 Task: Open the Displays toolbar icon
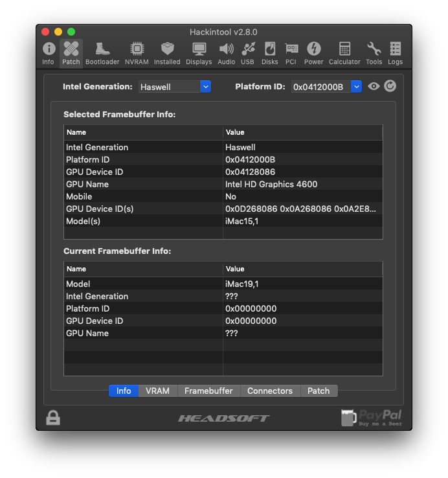(x=199, y=53)
